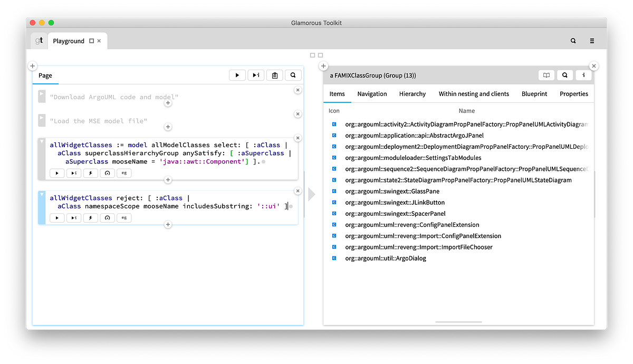Select the Items tab
This screenshot has height=364, width=633.
337,94
